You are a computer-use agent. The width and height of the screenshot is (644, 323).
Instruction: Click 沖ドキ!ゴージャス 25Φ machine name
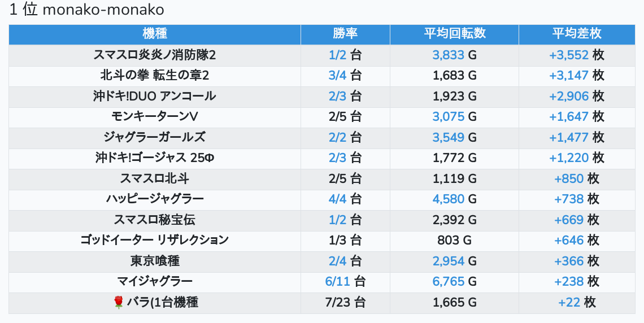point(155,158)
